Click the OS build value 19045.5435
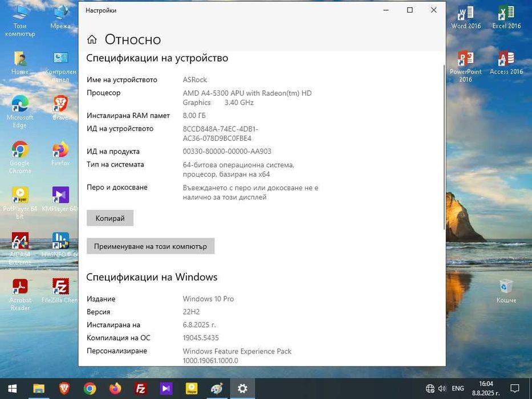Image resolution: width=532 pixels, height=399 pixels. (x=201, y=338)
